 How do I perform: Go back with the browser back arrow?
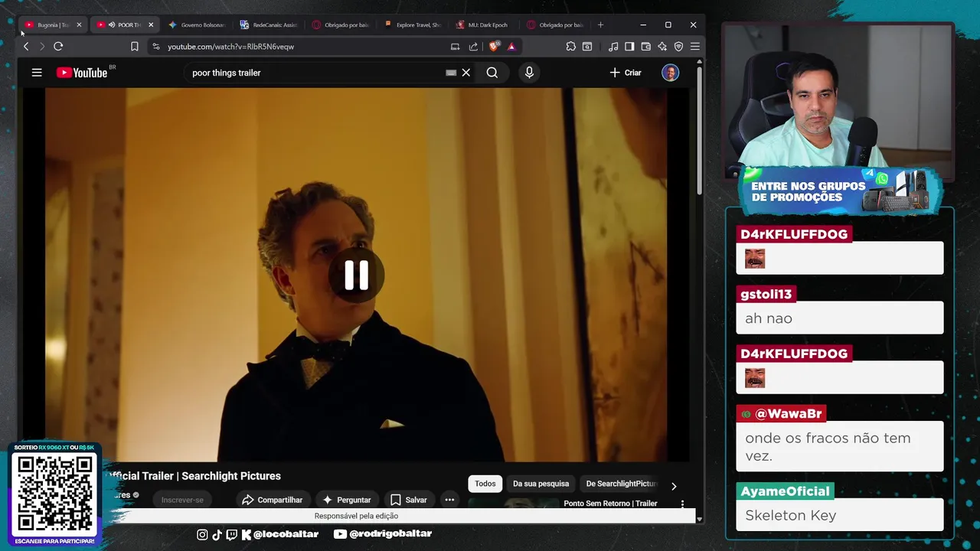26,47
